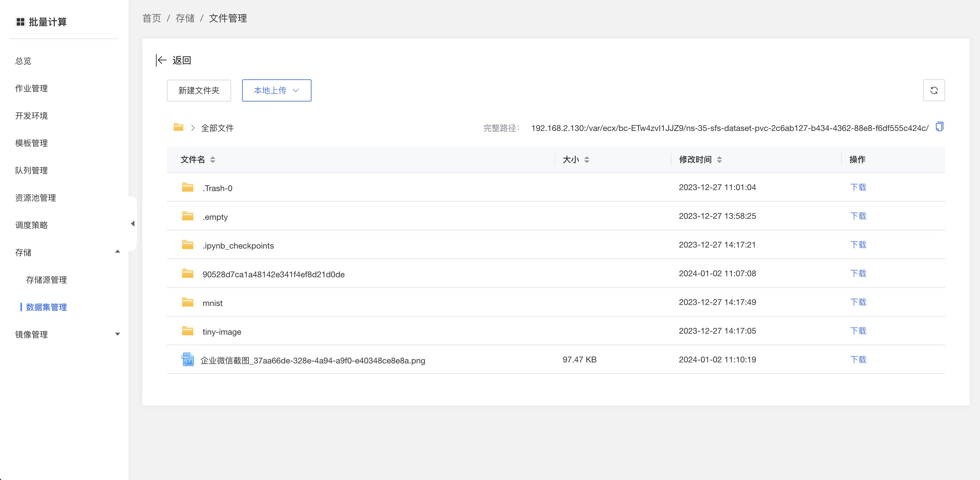Select 数据集管理 submenu item
Image resolution: width=980 pixels, height=480 pixels.
pos(47,307)
